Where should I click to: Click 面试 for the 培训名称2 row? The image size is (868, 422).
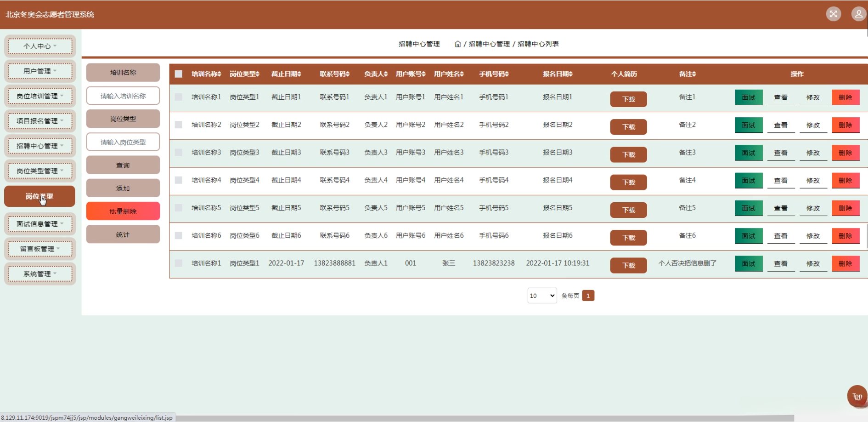pyautogui.click(x=749, y=125)
